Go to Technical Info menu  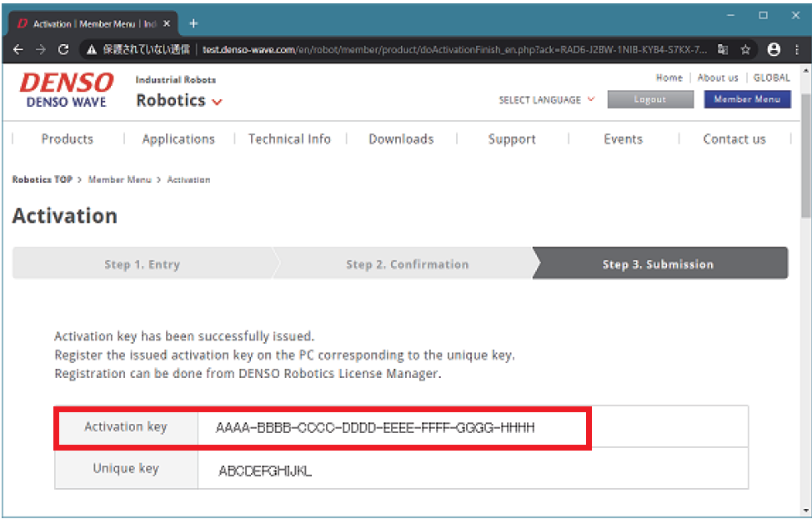tap(289, 139)
